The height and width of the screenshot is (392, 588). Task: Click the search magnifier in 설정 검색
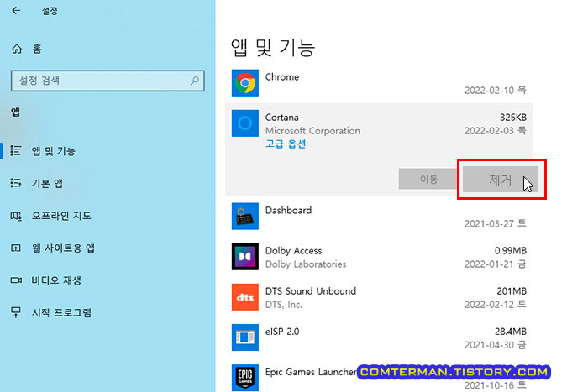tap(194, 81)
